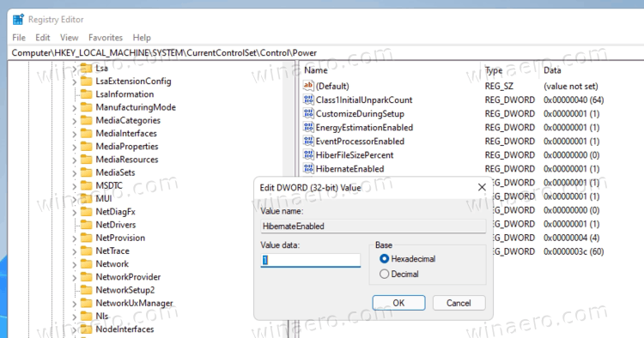Click the ManufacturingMode folder icon
Image resolution: width=644 pixels, height=338 pixels.
(86, 107)
